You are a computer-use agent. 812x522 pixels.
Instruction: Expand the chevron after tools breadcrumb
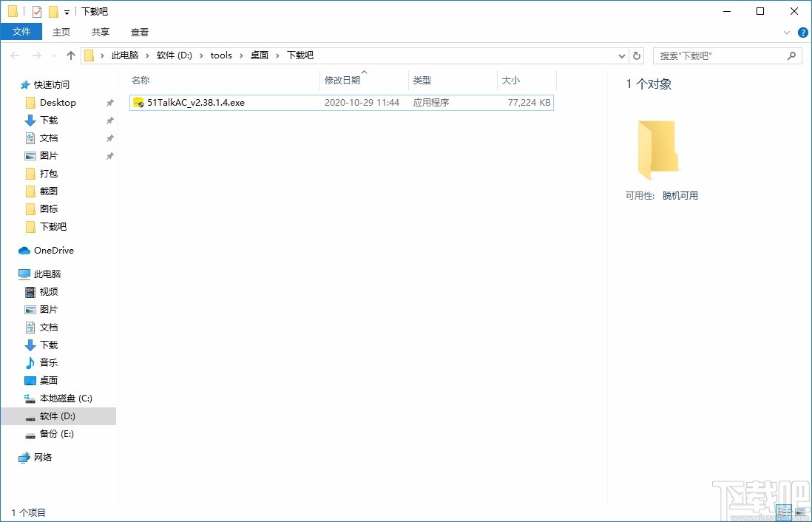241,55
